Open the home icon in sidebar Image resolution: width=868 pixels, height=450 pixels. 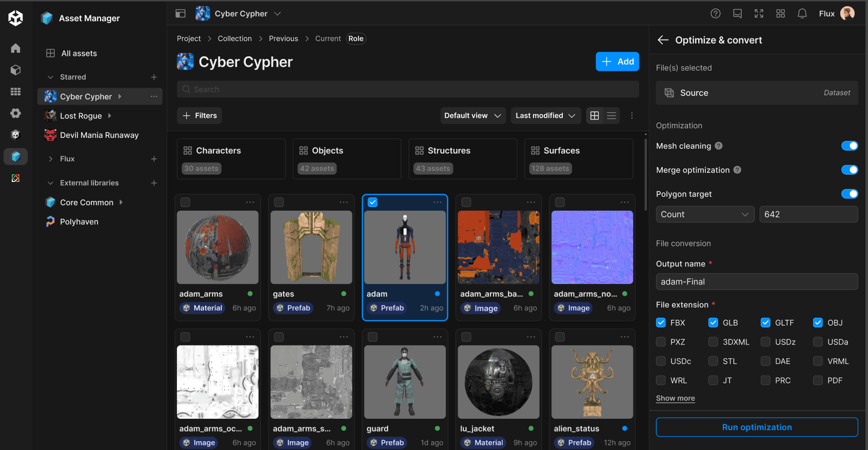click(15, 48)
